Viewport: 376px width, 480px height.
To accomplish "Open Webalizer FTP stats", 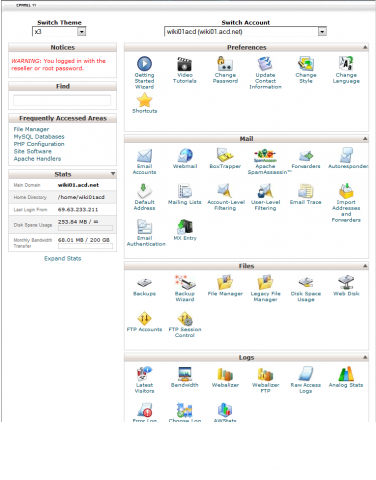I will [x=265, y=380].
